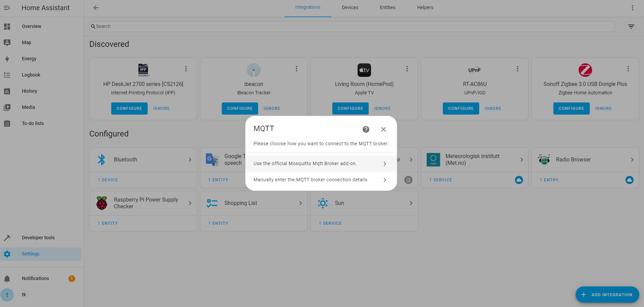Open Developer tools from sidebar
Viewport: 644px width, 307px height.
(38, 238)
